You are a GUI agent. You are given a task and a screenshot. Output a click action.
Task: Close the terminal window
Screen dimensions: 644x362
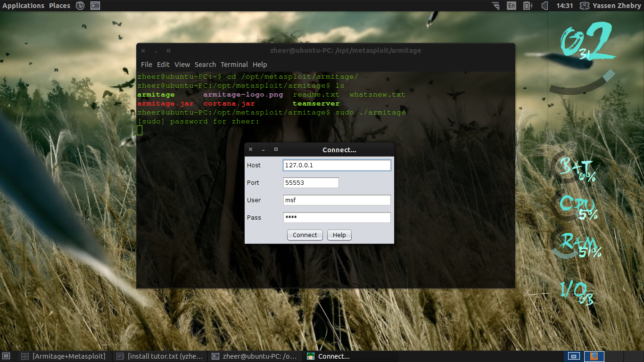(x=143, y=50)
